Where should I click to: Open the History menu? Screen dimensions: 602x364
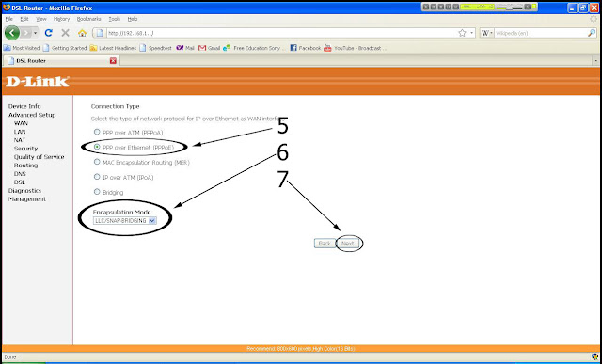[x=61, y=19]
